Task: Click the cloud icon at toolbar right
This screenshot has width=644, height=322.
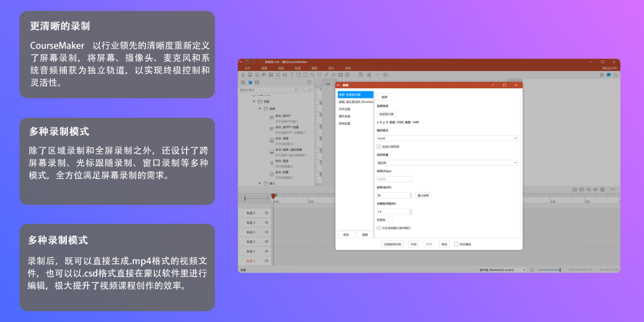Action: [616, 75]
